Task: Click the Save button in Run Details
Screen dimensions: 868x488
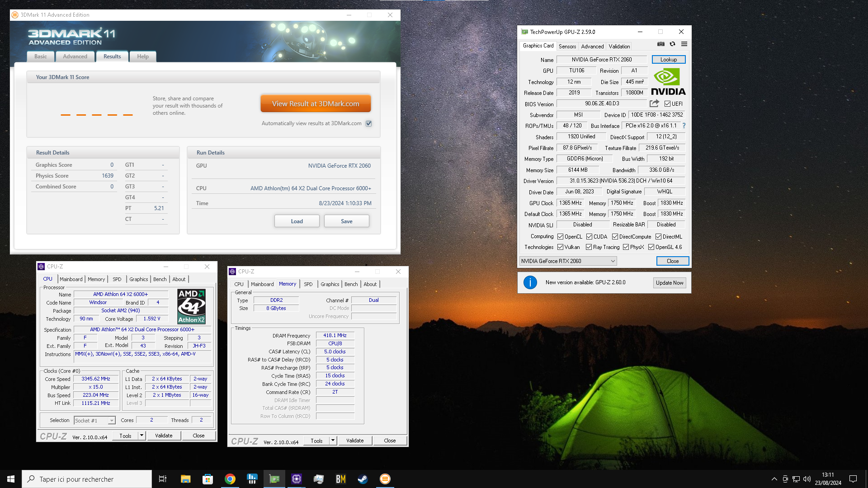Action: [347, 221]
